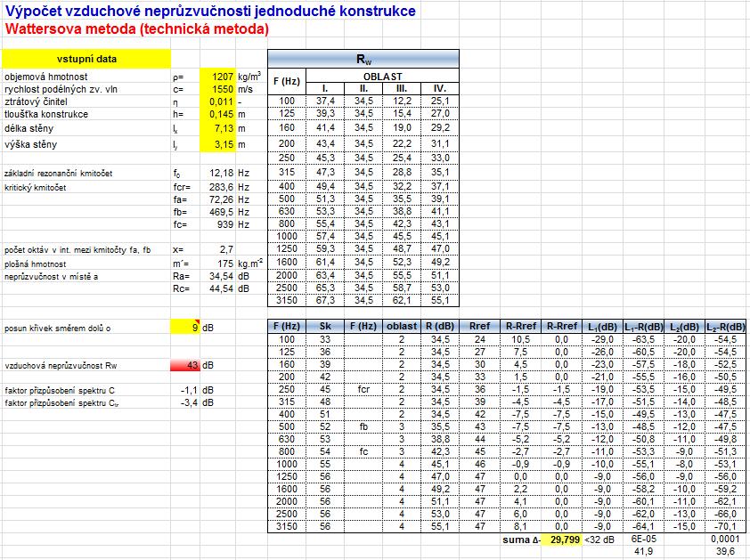Image resolution: width=750 pixels, height=560 pixels.
Task: Select the R-Rref value 10,5 at 100 Hz
Action: (x=521, y=339)
